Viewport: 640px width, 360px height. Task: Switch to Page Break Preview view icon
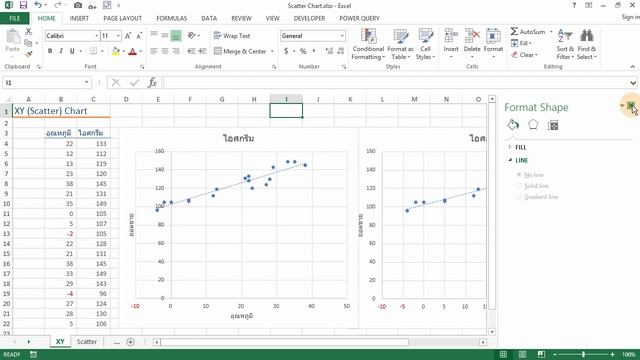pyautogui.click(x=541, y=354)
